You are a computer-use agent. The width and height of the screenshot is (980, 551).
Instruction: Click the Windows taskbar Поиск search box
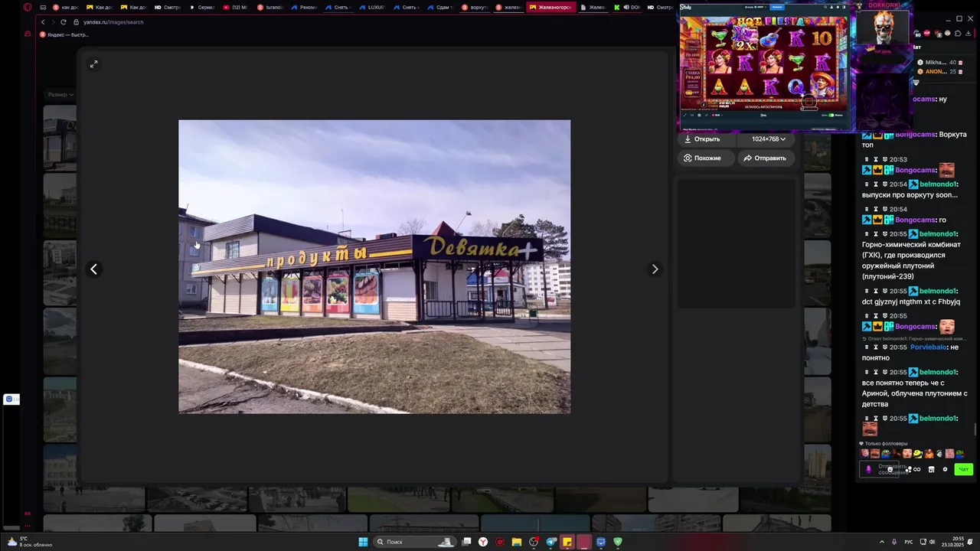(x=415, y=542)
